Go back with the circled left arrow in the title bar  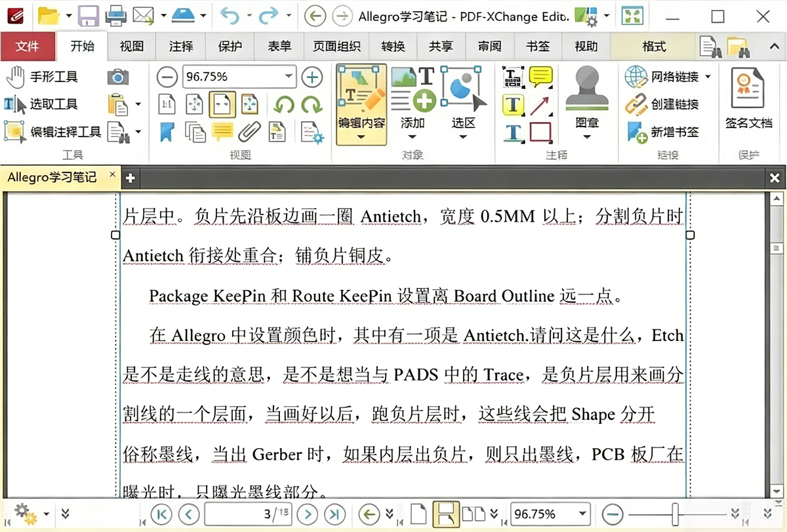(315, 15)
